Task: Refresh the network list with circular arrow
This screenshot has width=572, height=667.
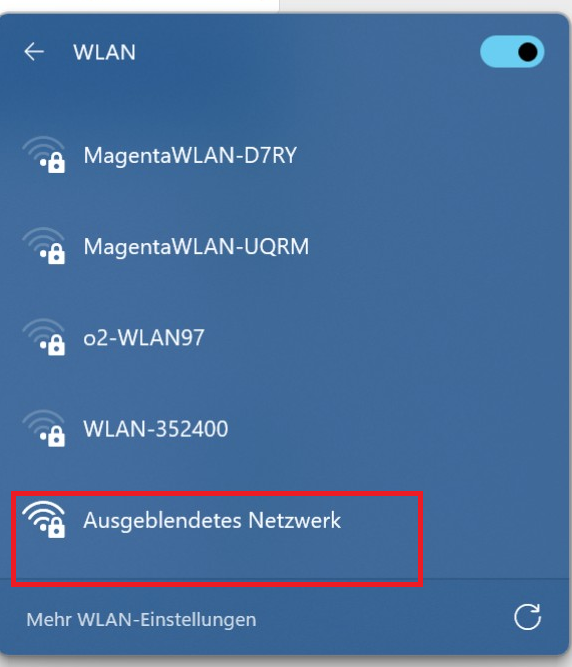Action: [x=527, y=617]
